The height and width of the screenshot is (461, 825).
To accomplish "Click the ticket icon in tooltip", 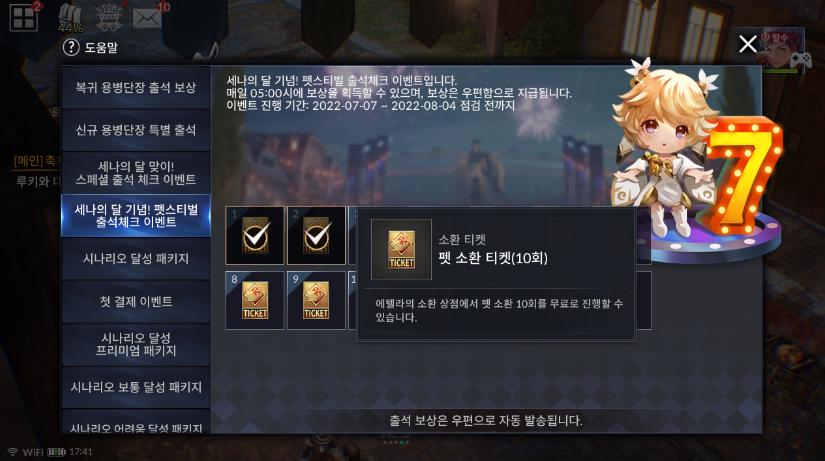I will (401, 249).
